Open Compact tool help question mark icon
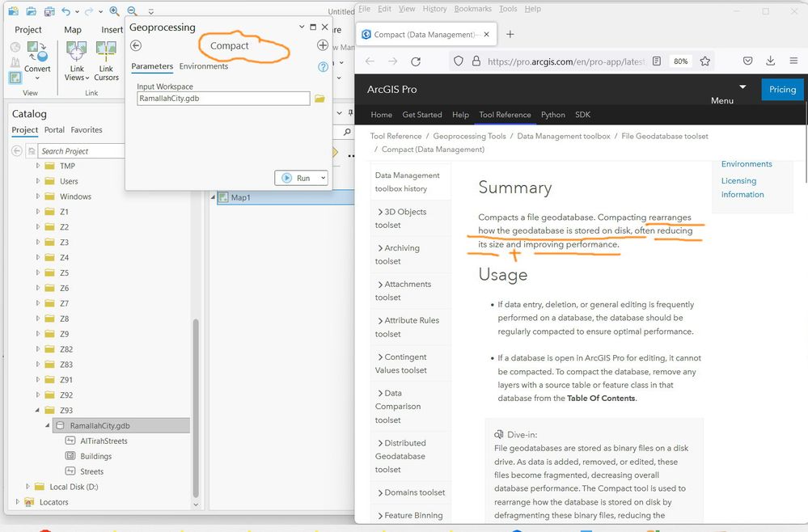The height and width of the screenshot is (532, 808). (323, 66)
